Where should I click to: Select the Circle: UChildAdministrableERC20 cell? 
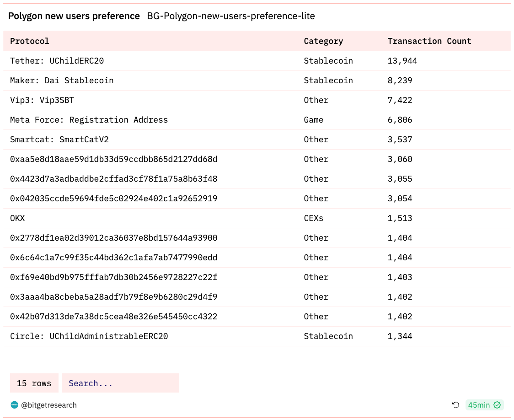89,336
